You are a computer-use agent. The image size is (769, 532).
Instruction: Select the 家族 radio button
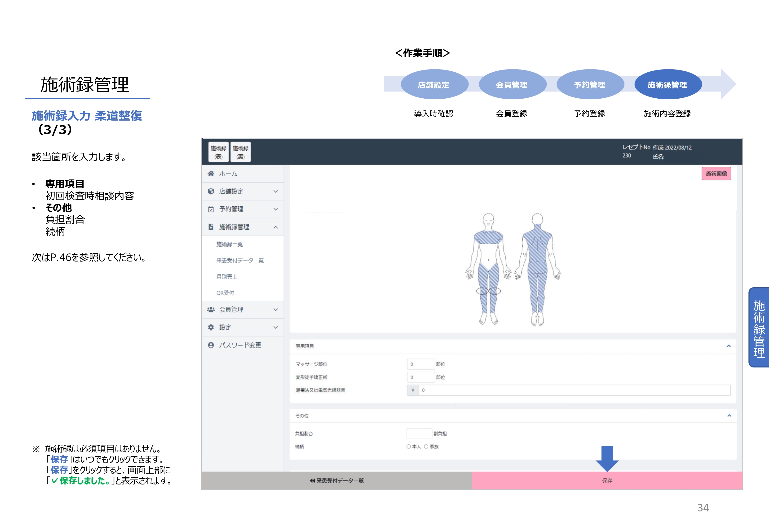click(426, 447)
